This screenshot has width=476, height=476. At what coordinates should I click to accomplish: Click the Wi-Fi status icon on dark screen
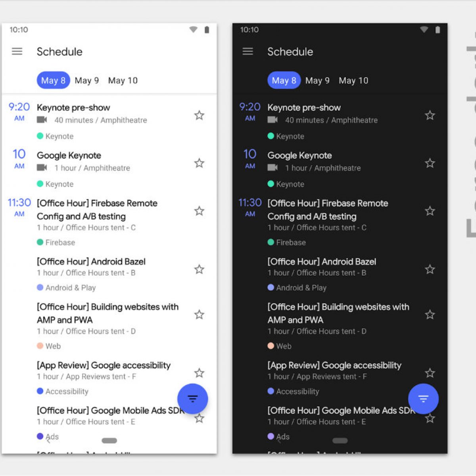pyautogui.click(x=424, y=30)
